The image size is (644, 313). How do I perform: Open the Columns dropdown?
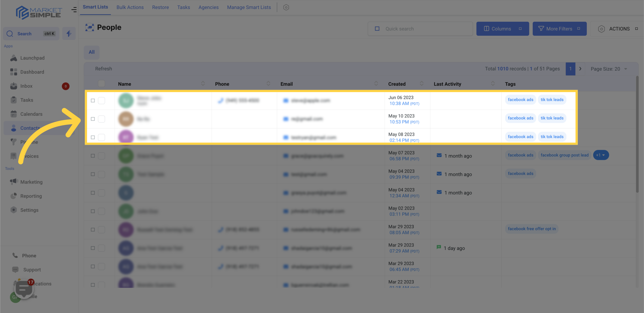coord(502,29)
